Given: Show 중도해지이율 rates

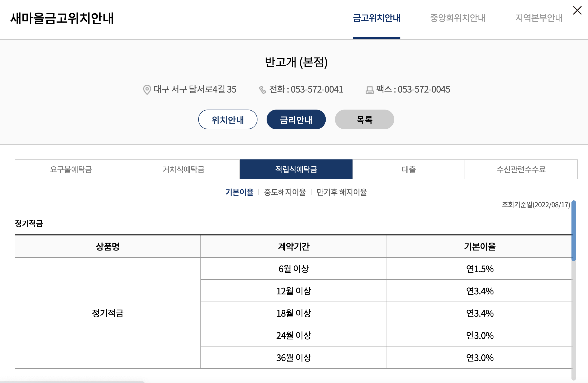Looking at the screenshot, I should 285,192.
